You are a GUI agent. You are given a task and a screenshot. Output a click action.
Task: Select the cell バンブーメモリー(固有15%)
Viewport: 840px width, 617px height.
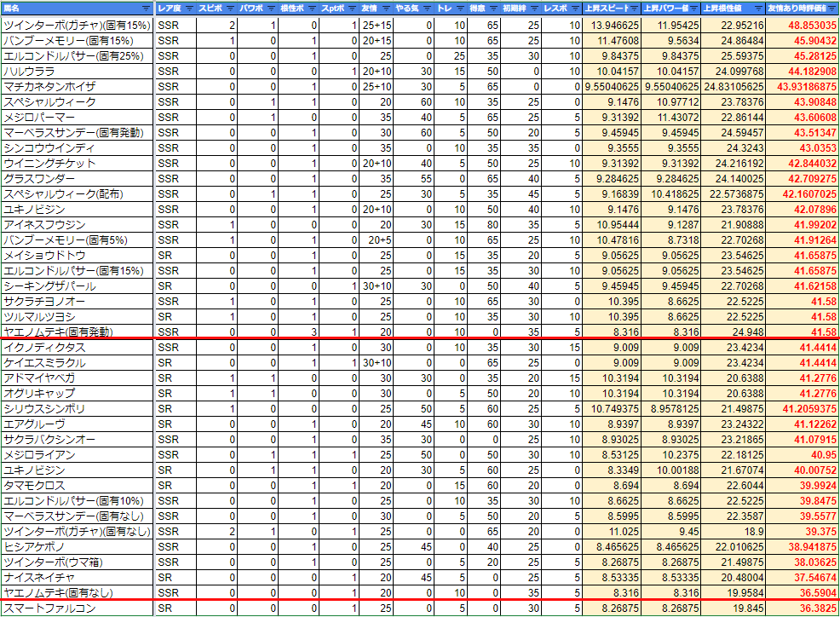78,41
